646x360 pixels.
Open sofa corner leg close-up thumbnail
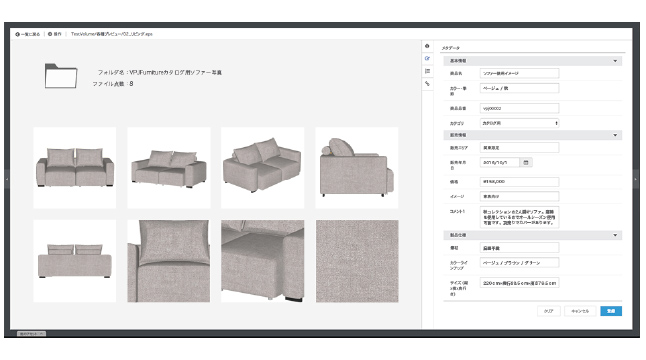(x=262, y=261)
